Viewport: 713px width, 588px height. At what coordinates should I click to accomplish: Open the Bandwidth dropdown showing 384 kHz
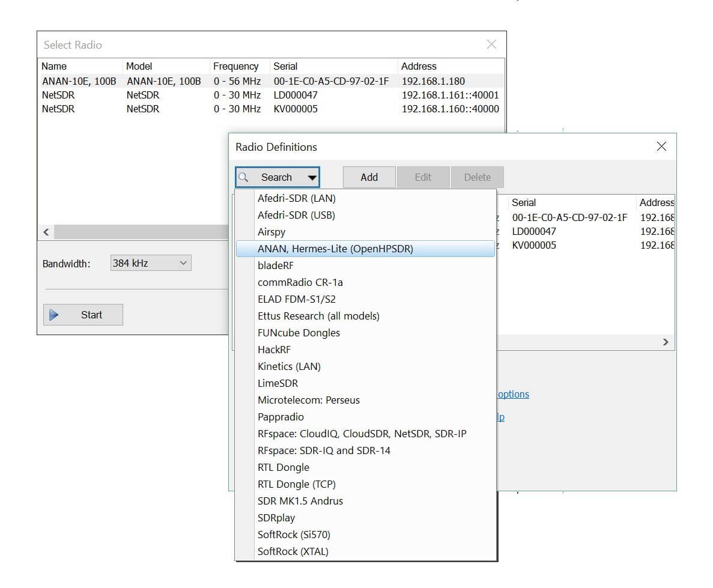150,262
